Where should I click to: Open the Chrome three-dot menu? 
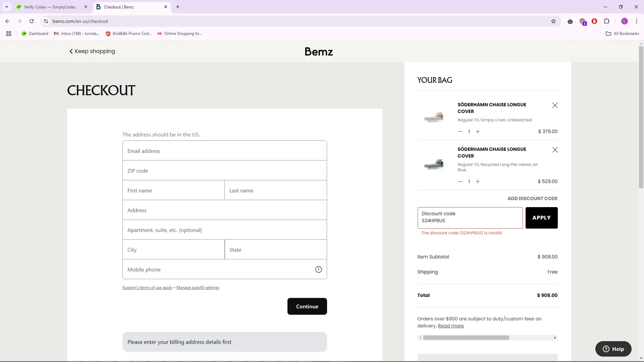click(x=637, y=21)
